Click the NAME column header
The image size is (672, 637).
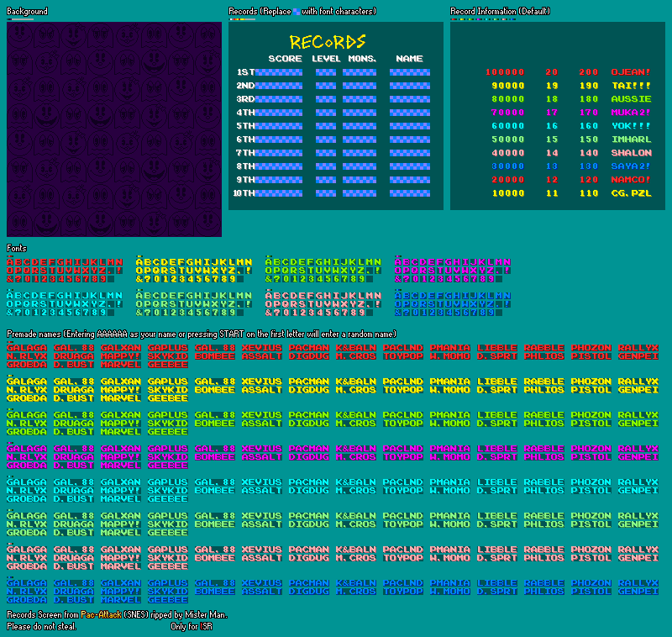(x=409, y=59)
